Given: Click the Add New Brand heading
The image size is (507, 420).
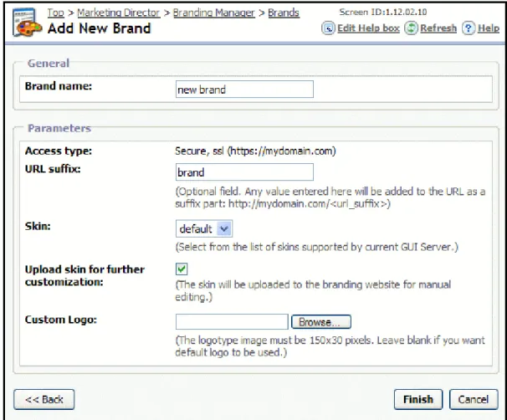Looking at the screenshot, I should 99,28.
